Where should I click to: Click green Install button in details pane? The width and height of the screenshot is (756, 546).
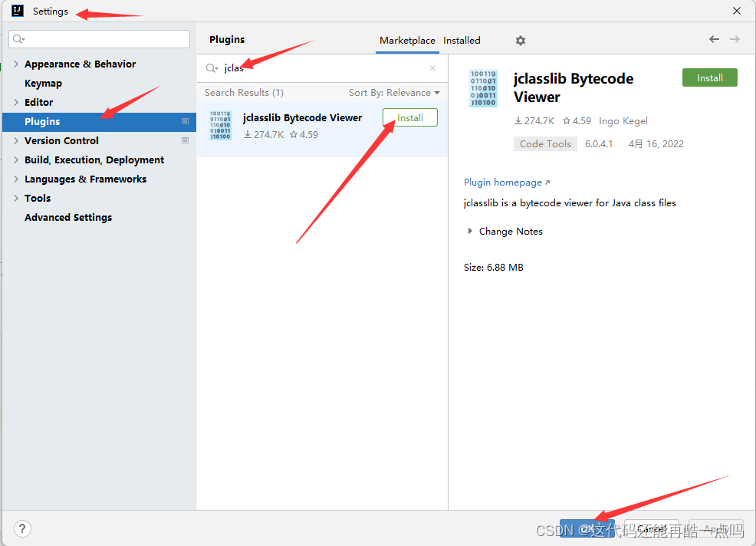tap(709, 77)
